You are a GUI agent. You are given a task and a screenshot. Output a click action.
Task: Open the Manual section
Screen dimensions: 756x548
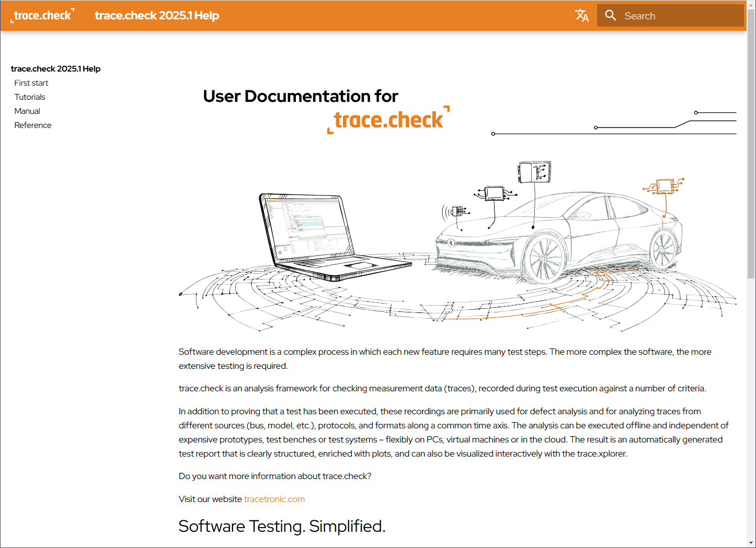[27, 111]
